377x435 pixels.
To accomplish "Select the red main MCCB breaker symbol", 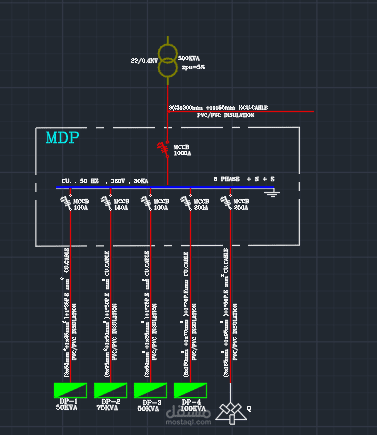I will tap(163, 149).
